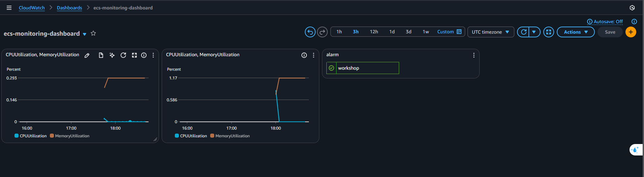Toggle CPUUtilization legend in first widget

coord(31,136)
